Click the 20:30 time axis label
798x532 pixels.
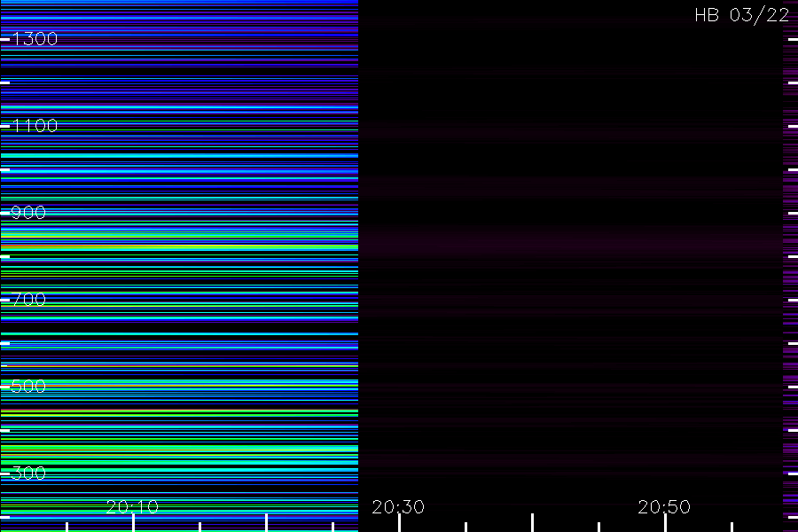pyautogui.click(x=398, y=506)
